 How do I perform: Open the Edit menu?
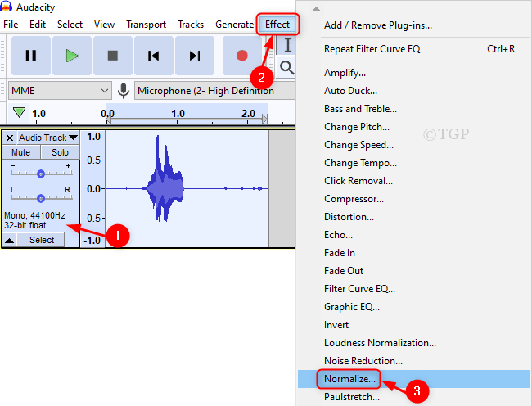point(38,25)
